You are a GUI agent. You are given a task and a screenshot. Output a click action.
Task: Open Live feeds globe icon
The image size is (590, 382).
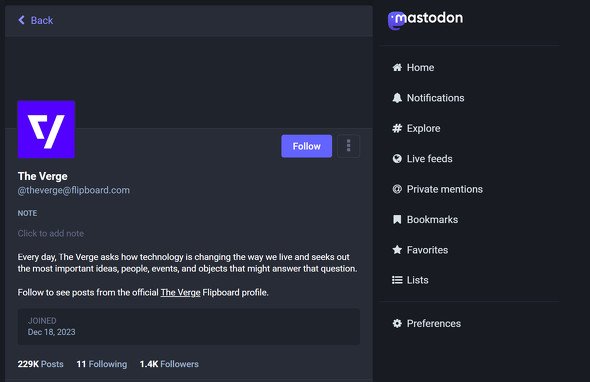click(x=397, y=159)
